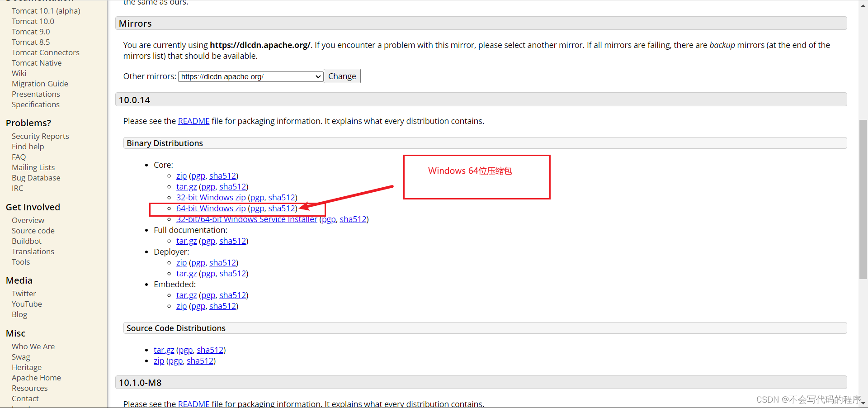Screen dimensions: 868x408
Task: Open the Specifications sidebar link
Action: [36, 104]
